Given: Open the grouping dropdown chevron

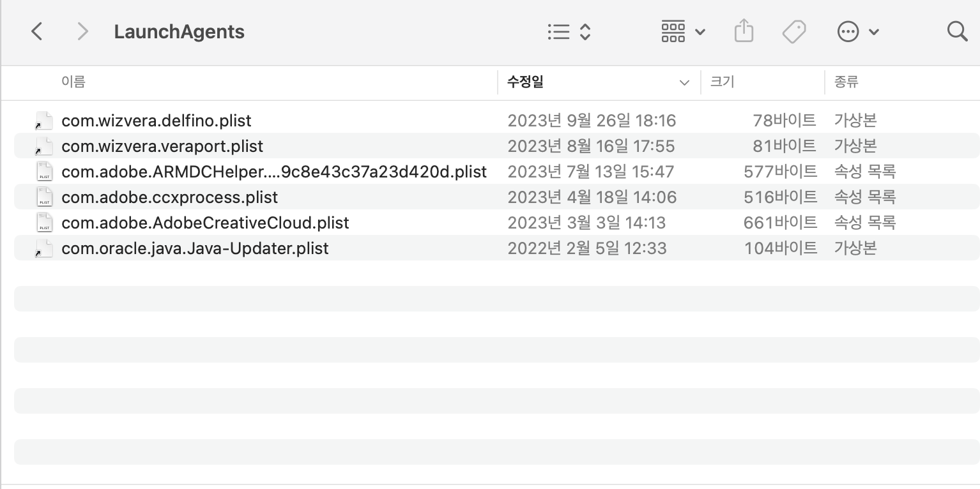Looking at the screenshot, I should click(700, 32).
